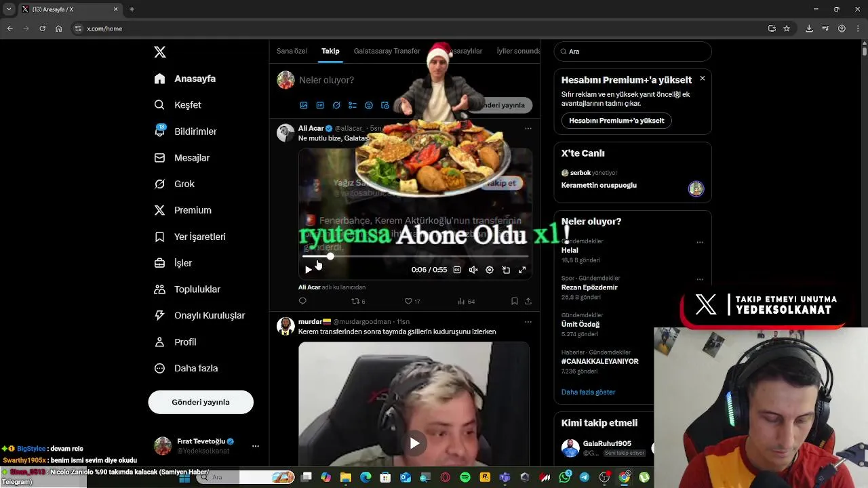Click the Ara search field on X
The image size is (868, 488).
coord(633,52)
